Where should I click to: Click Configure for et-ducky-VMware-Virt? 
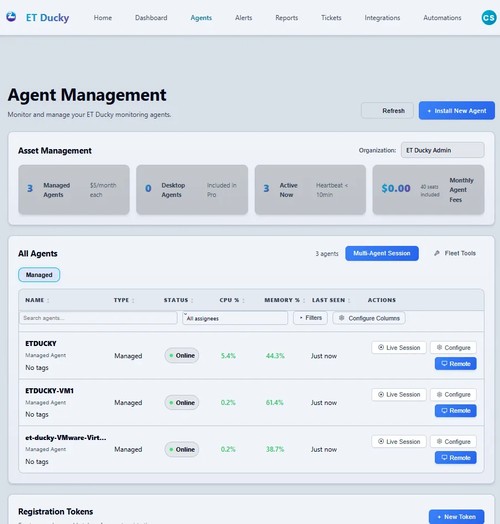453,441
